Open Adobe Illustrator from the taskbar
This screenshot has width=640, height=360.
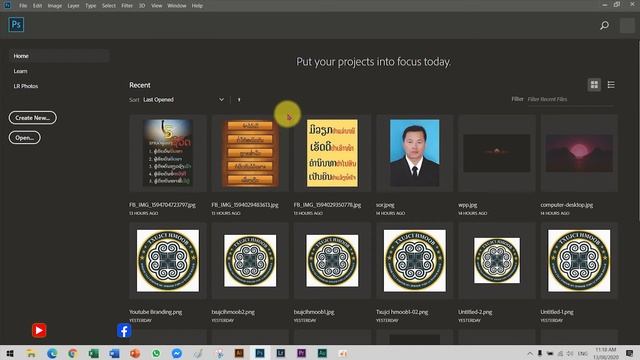(x=239, y=353)
